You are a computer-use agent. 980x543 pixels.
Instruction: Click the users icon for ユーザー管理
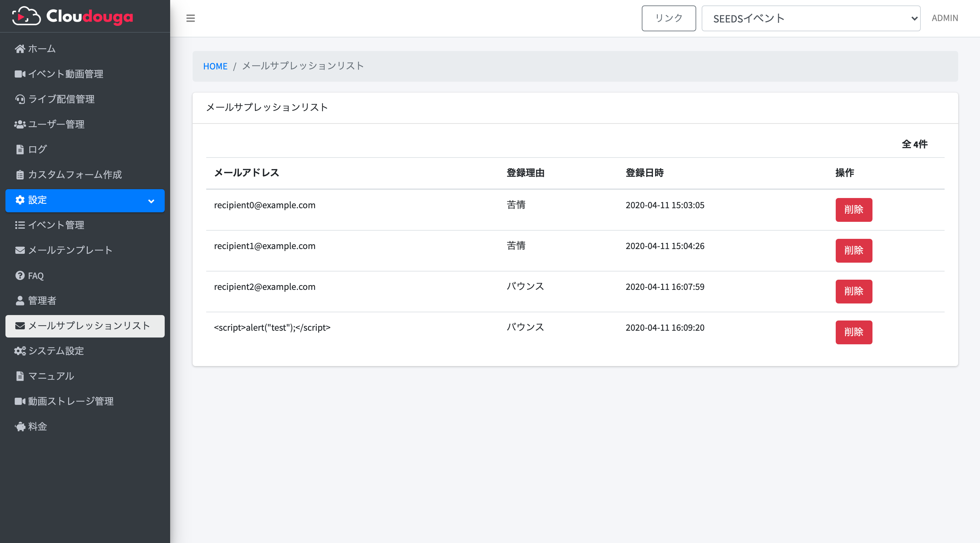click(20, 124)
